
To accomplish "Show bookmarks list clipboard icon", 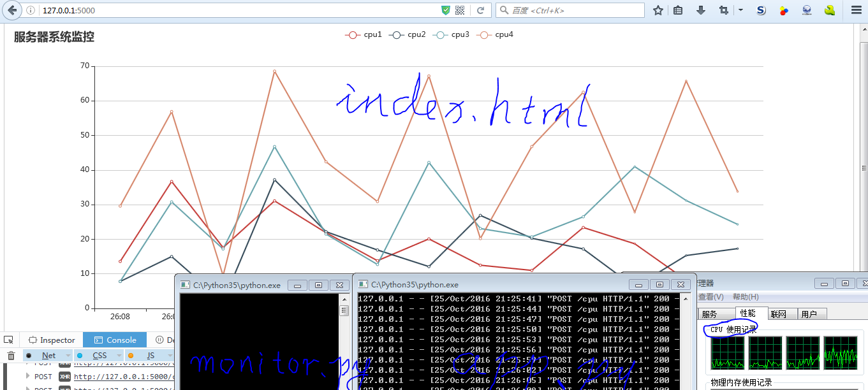I will coord(678,10).
